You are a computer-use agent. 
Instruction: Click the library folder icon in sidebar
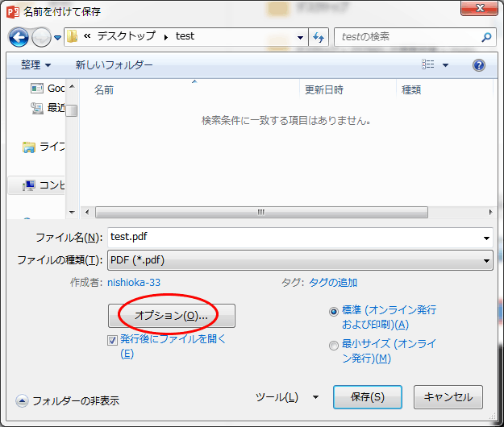pos(29,147)
